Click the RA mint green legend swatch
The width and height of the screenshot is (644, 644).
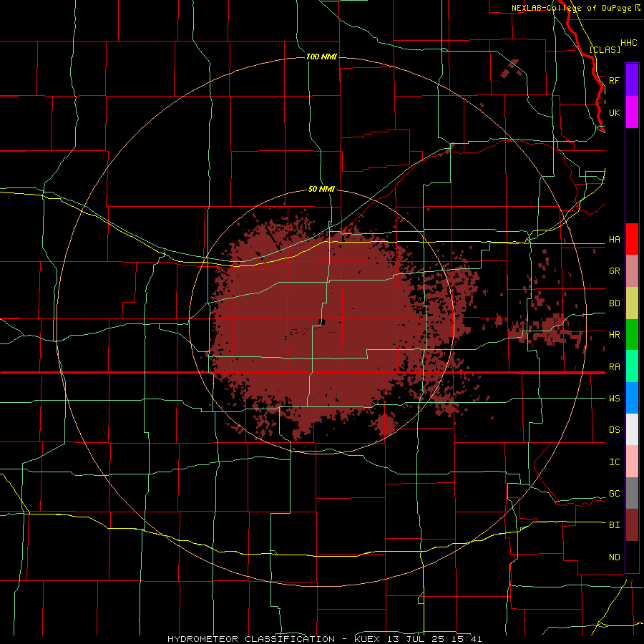(632, 366)
